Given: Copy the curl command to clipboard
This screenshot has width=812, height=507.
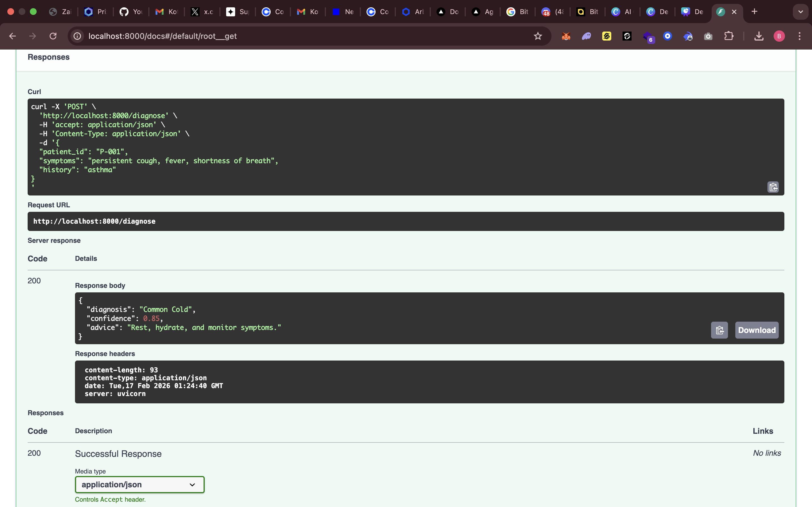Looking at the screenshot, I should pos(773,187).
